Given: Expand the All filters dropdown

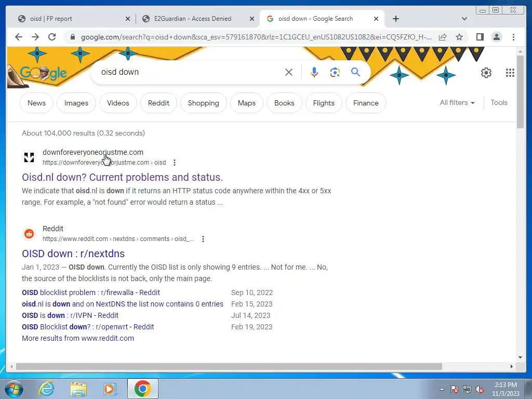Looking at the screenshot, I should pos(457,102).
